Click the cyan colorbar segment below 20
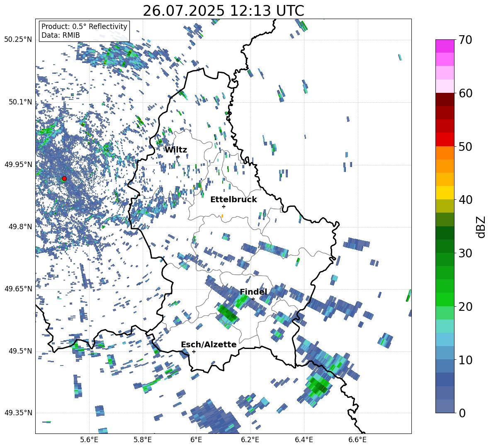This screenshot has height=448, width=491. tap(445, 326)
